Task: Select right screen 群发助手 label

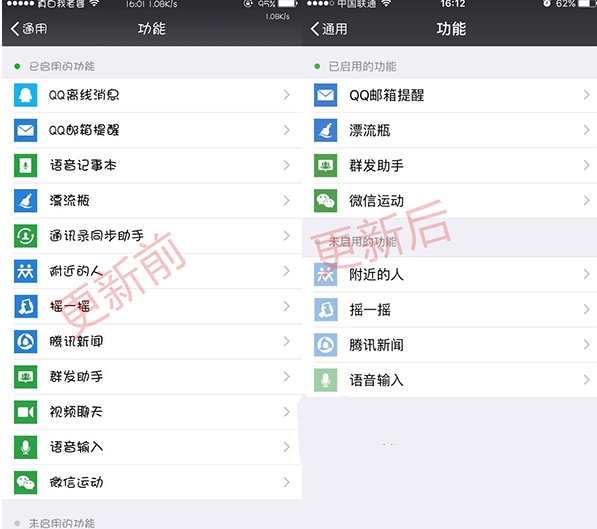Action: click(x=377, y=166)
